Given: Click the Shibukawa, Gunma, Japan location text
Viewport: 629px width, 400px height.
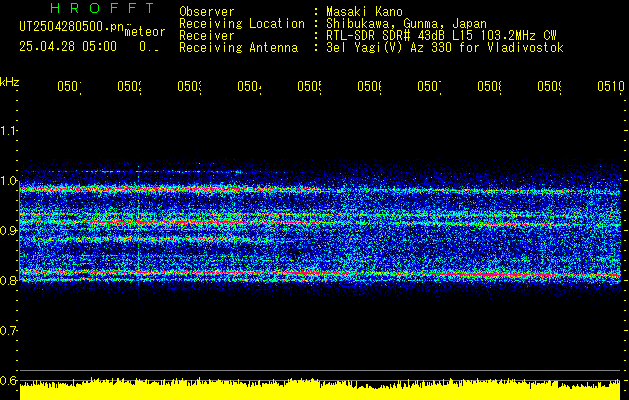Looking at the screenshot, I should point(406,24).
